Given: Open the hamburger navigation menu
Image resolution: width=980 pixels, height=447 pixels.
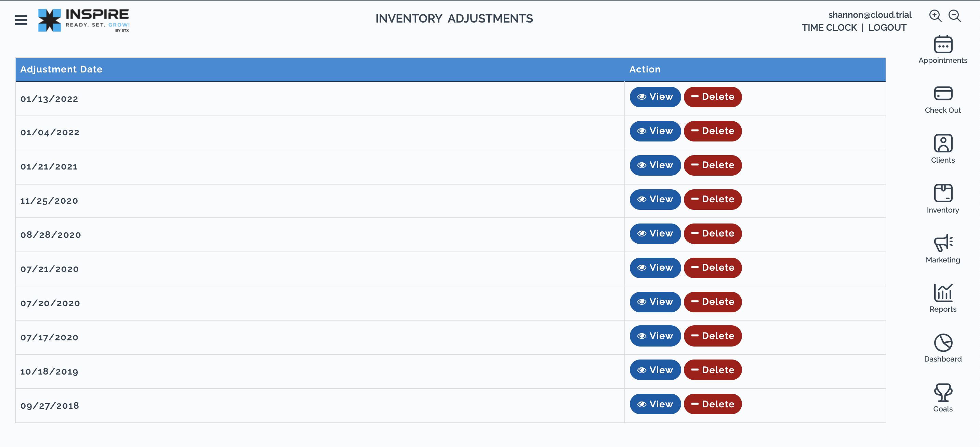Looking at the screenshot, I should tap(21, 20).
